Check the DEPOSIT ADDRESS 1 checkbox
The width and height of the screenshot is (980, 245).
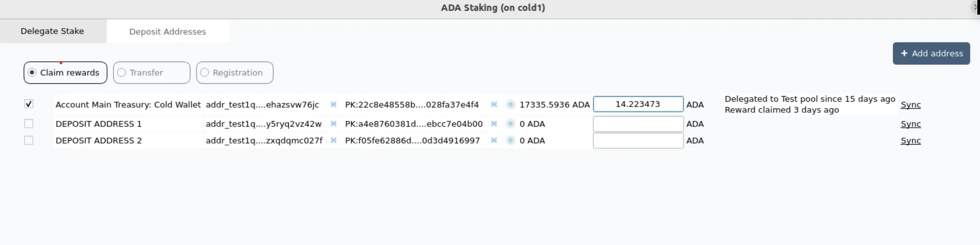(x=29, y=123)
